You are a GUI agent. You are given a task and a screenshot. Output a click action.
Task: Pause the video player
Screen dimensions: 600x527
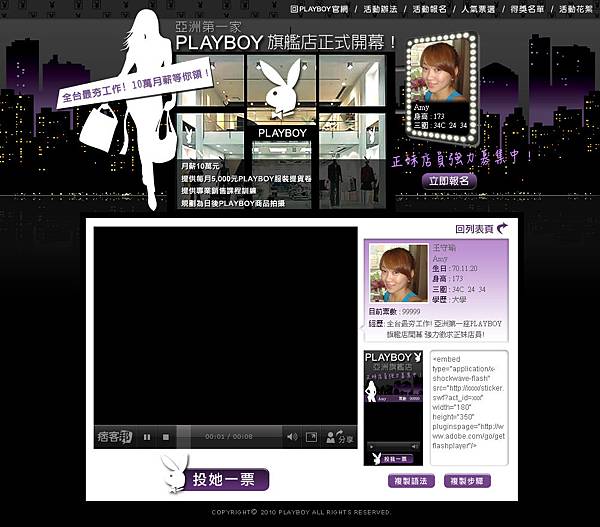(147, 437)
